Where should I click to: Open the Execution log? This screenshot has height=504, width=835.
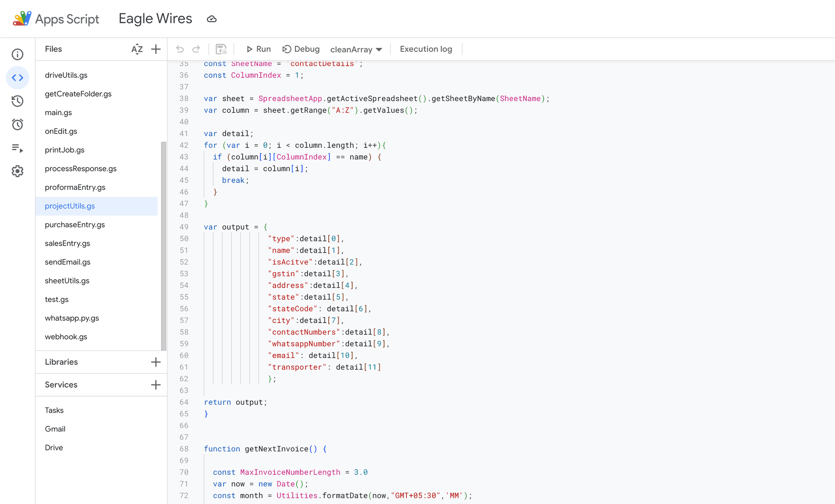[x=426, y=49]
